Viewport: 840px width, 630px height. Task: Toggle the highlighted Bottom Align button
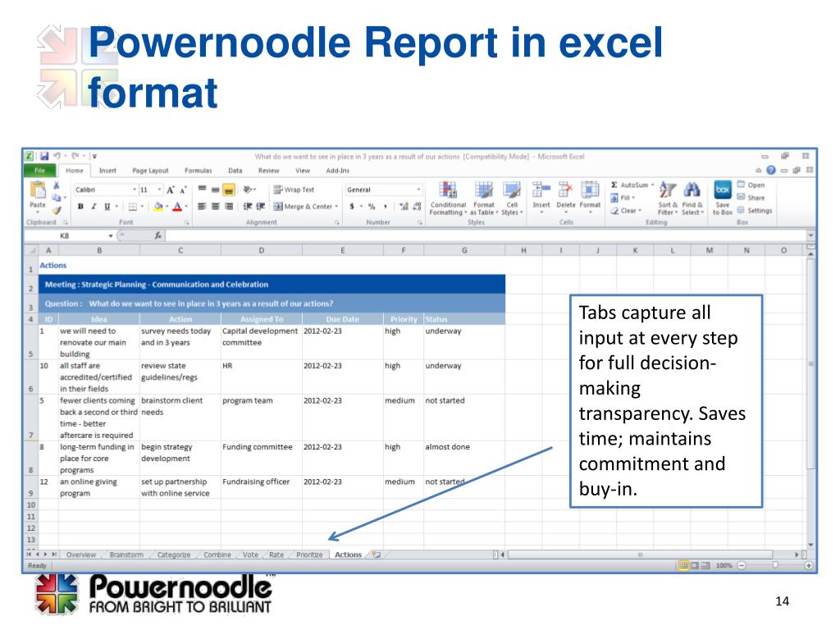click(x=229, y=189)
